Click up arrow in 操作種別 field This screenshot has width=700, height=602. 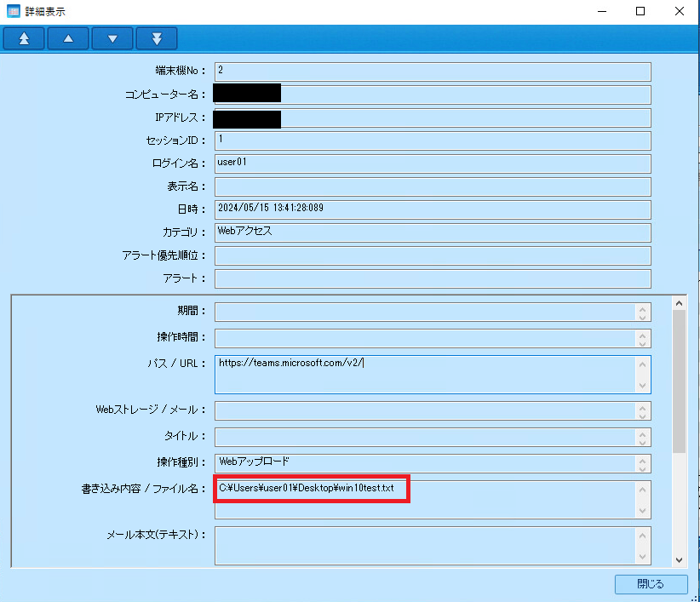coord(643,458)
